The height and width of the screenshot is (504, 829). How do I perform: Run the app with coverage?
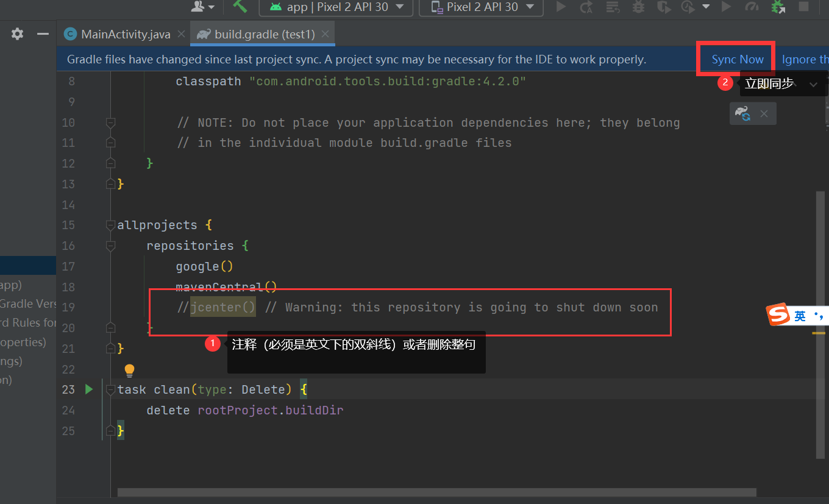[664, 8]
